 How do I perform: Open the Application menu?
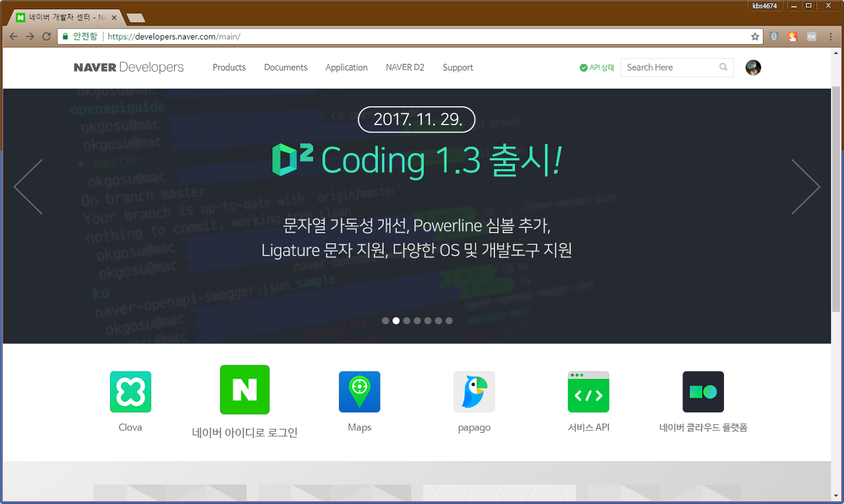[x=346, y=67]
